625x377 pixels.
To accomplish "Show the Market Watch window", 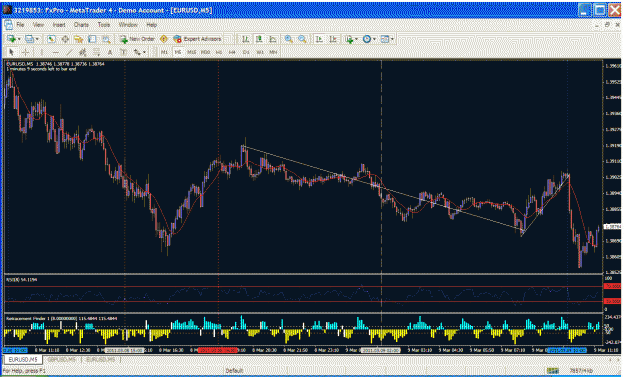I will click(51, 39).
